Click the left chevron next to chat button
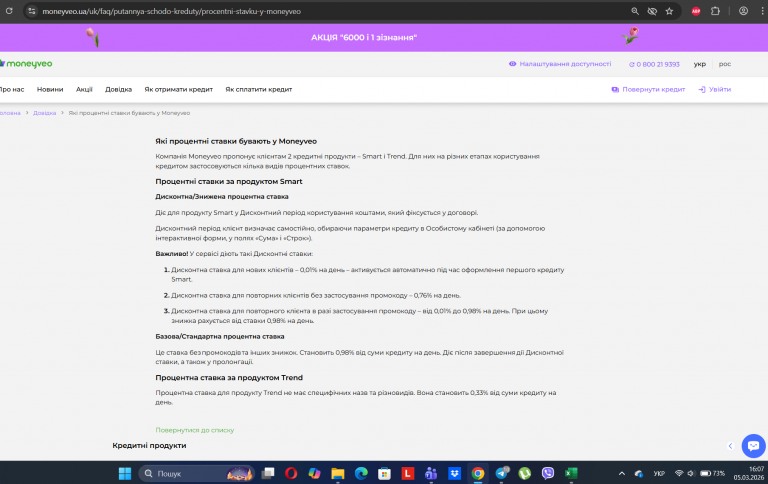Image resolution: width=768 pixels, height=484 pixels. [x=730, y=446]
